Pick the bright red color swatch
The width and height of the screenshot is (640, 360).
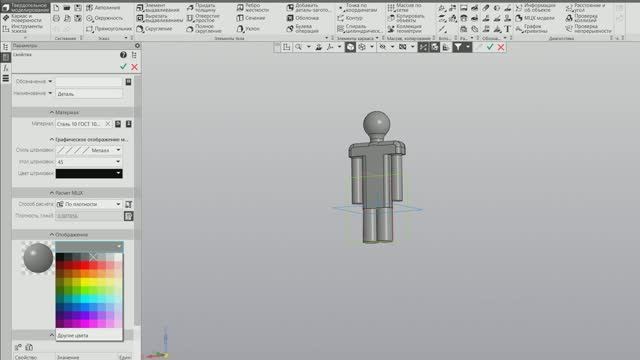click(x=84, y=265)
